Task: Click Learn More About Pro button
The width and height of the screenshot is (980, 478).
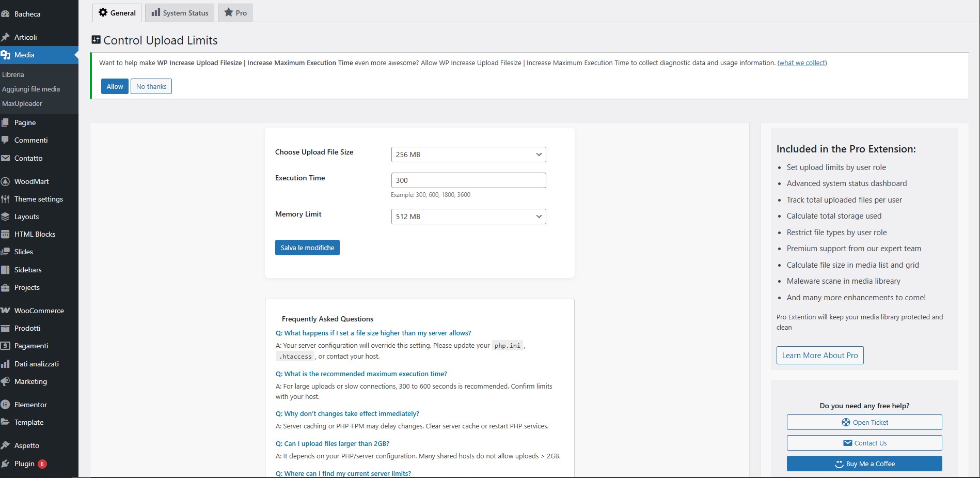Action: point(820,356)
